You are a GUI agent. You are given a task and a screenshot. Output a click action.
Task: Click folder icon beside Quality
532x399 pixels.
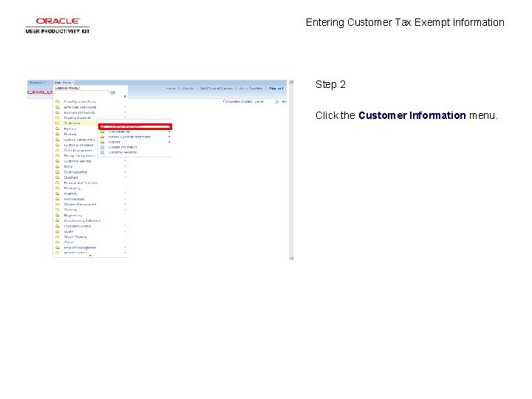[x=58, y=232]
